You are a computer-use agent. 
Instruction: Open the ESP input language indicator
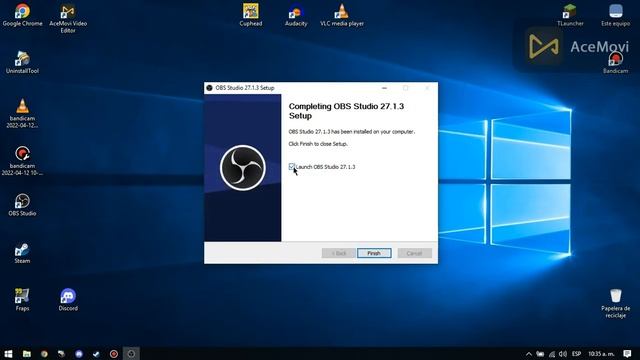point(576,354)
